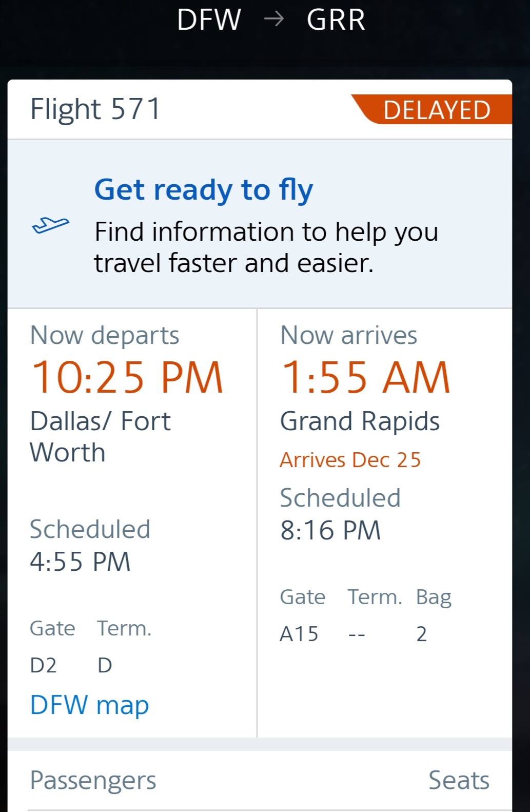Tap the scheduled 8:16 PM arrival time

[330, 530]
